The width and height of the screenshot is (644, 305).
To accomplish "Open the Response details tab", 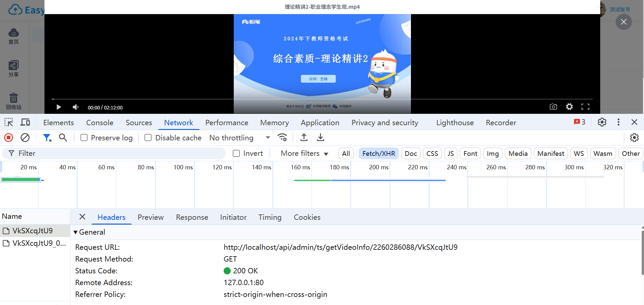I will [192, 217].
